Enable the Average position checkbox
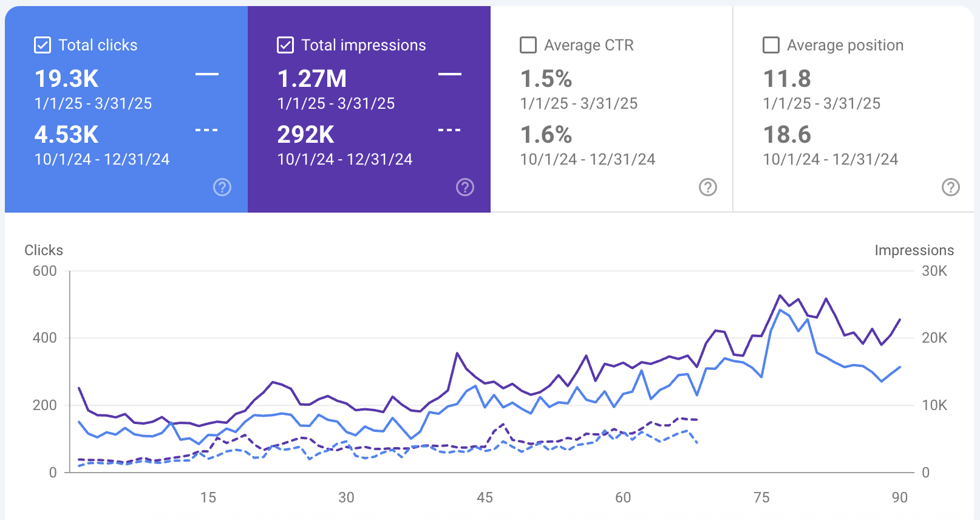The height and width of the screenshot is (520, 980). click(771, 45)
